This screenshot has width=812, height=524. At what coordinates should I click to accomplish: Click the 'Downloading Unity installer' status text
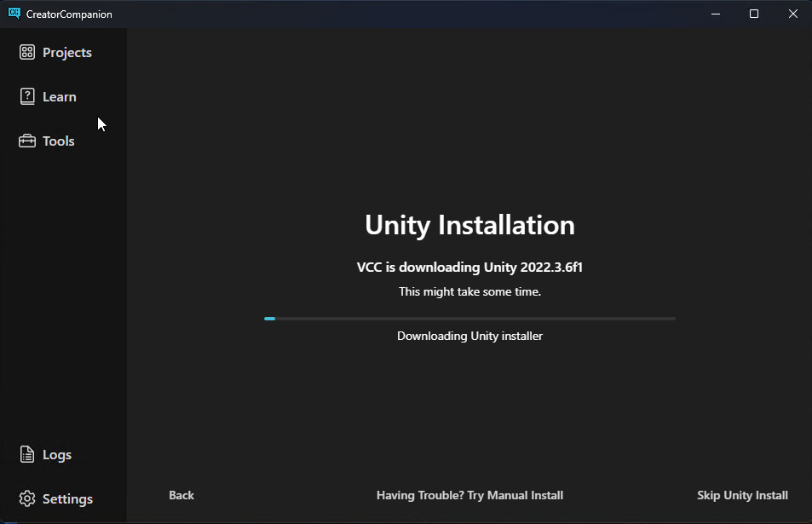[469, 336]
